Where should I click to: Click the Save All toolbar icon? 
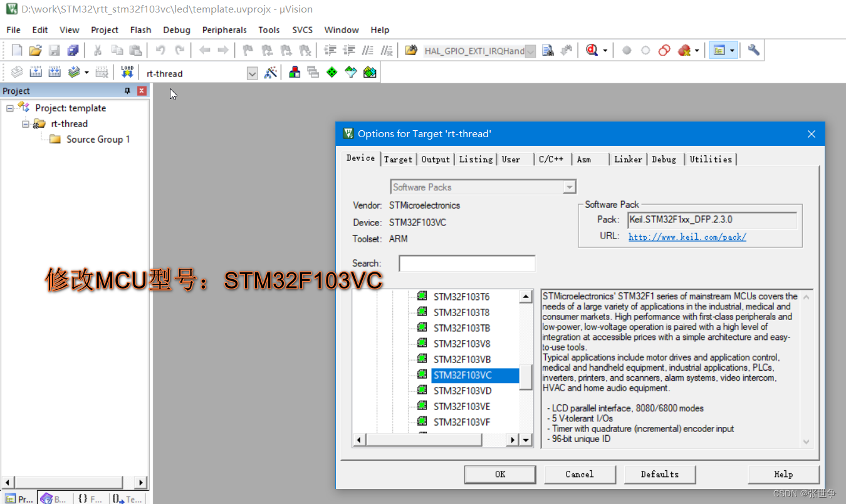73,51
